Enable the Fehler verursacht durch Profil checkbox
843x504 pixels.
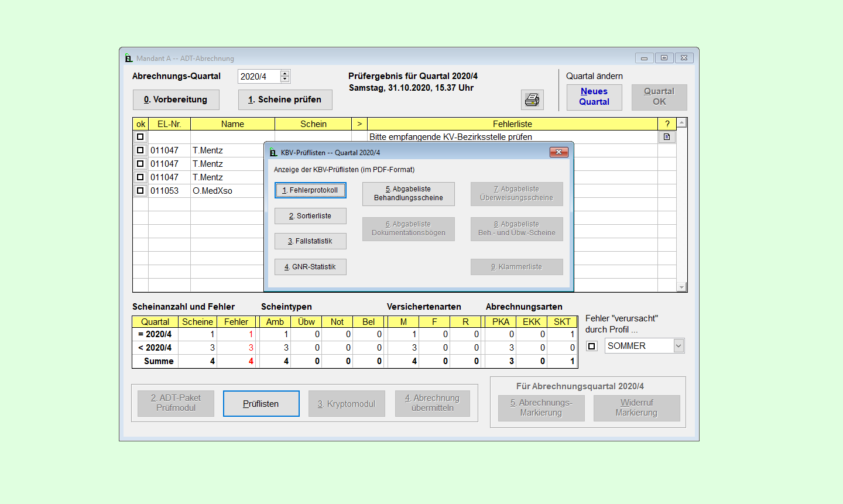coord(592,346)
